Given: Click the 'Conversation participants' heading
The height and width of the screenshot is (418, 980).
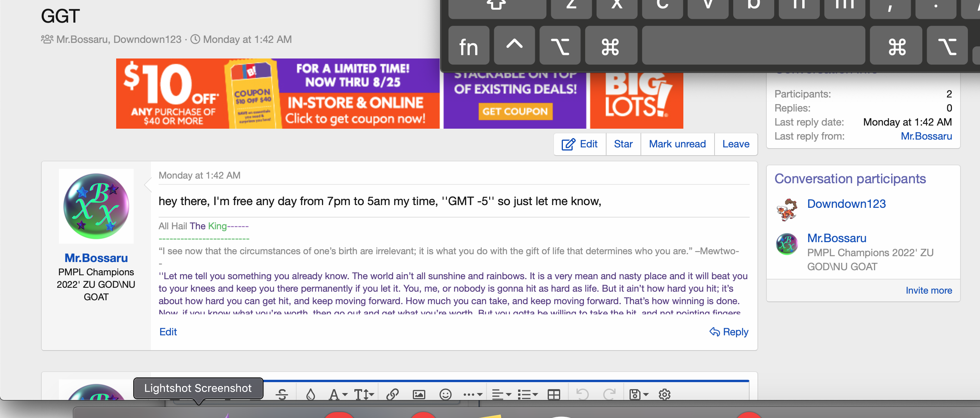Looking at the screenshot, I should click(850, 179).
